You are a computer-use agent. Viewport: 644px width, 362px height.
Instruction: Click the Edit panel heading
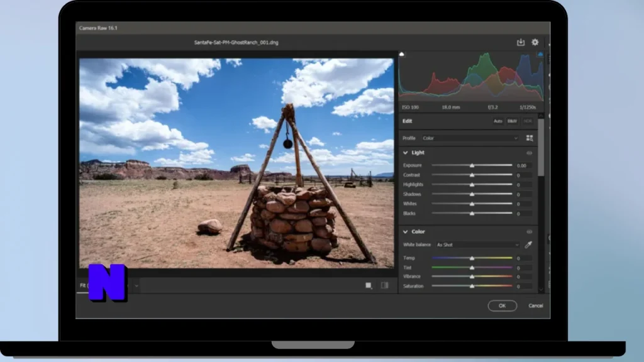coord(407,121)
